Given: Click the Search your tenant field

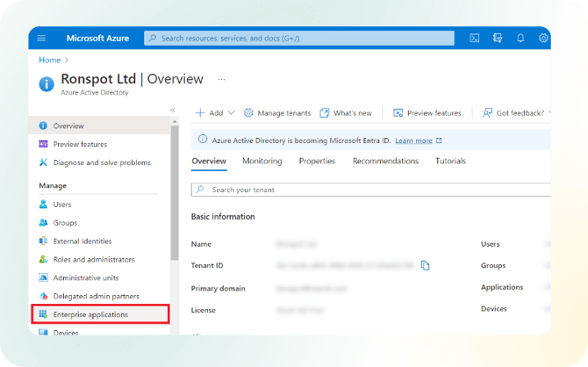Looking at the screenshot, I should point(371,190).
